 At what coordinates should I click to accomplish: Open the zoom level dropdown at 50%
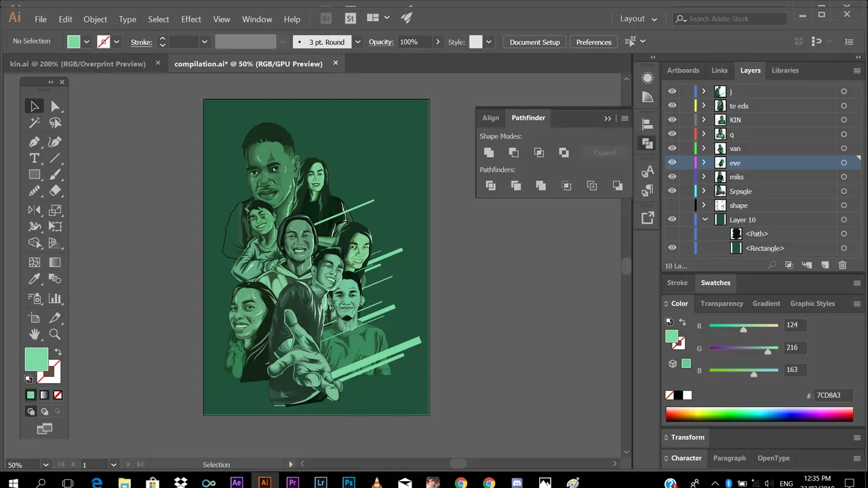click(45, 465)
